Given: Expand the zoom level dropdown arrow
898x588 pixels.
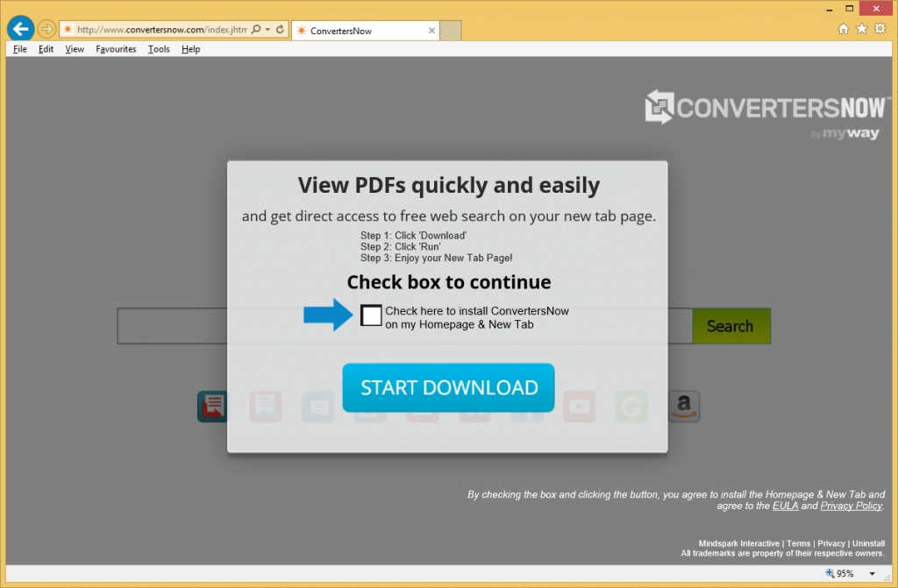Looking at the screenshot, I should click(x=871, y=575).
